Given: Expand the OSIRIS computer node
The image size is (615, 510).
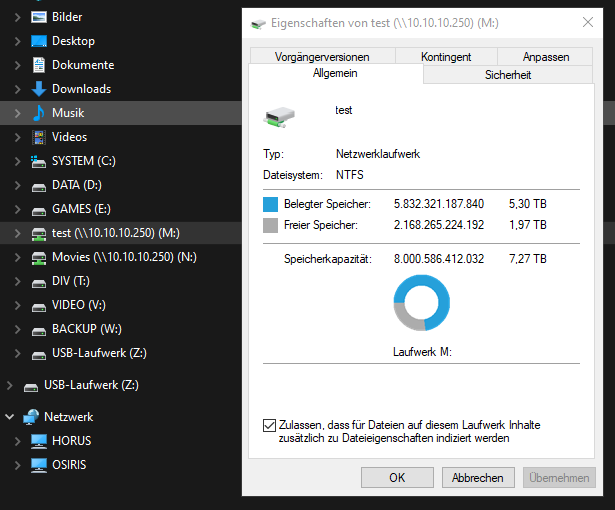Looking at the screenshot, I should pos(17,465).
